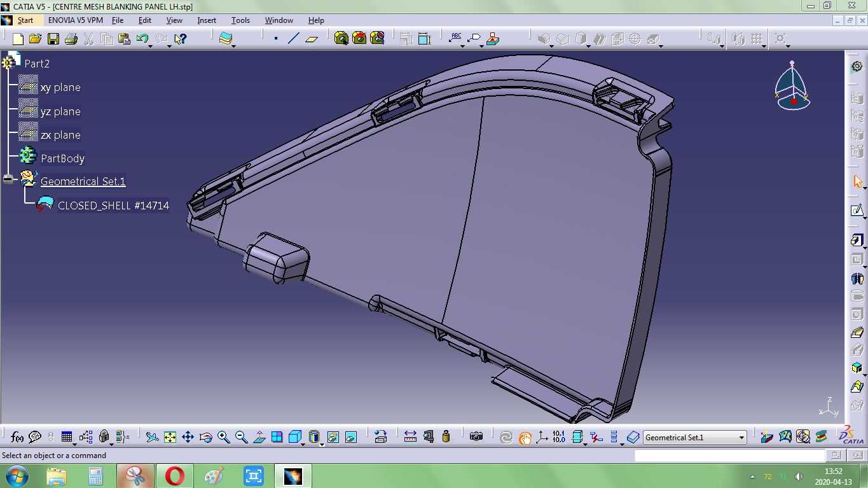Open Opera from the Windows taskbar
Viewport: 868px width, 488px height.
pyautogui.click(x=174, y=476)
